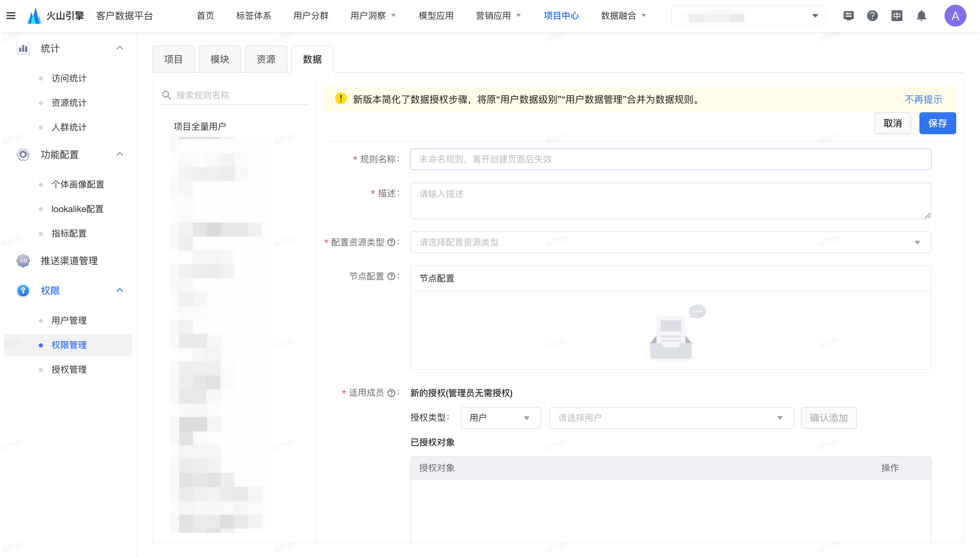Click the yellow warning icon in banner
The height and width of the screenshot is (558, 980).
pos(341,99)
